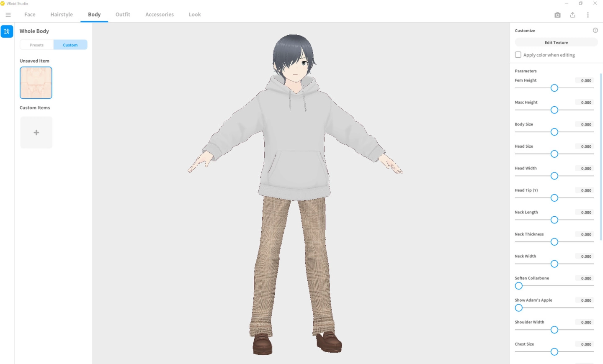Switch to the Face tab
The width and height of the screenshot is (603, 364).
tap(29, 14)
